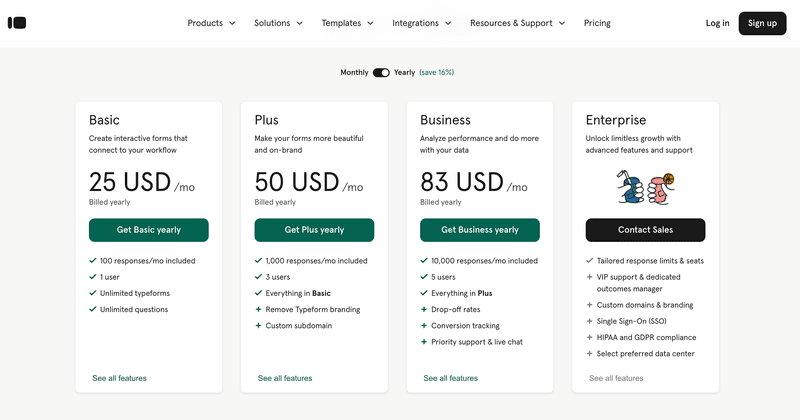This screenshot has width=800, height=420.
Task: Click plus icon next to Conversion tracking
Action: pos(424,326)
